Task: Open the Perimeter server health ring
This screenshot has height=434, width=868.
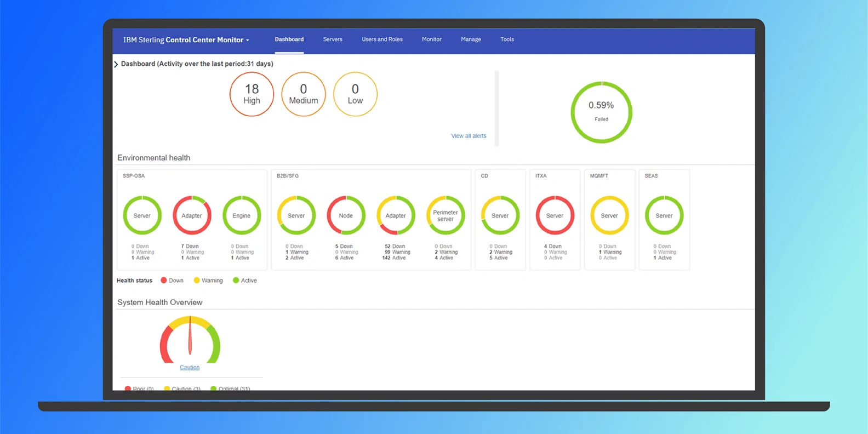Action: point(446,215)
